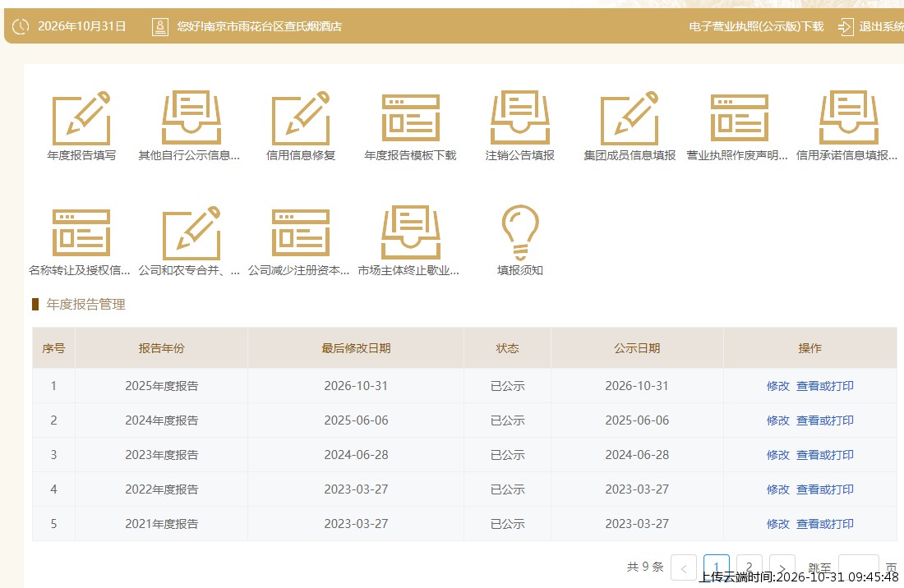Click the 年度报告管理 section heading
Screen dimensions: 904x588
coord(86,305)
